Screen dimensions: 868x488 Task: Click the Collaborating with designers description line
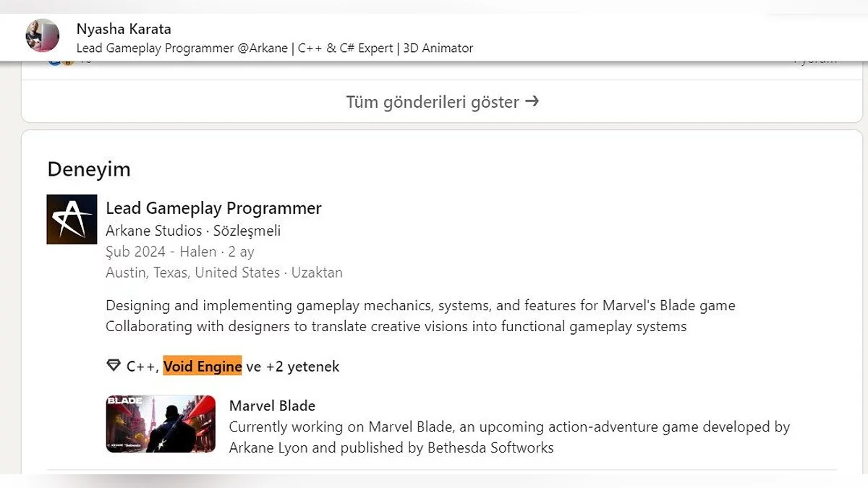(x=396, y=326)
